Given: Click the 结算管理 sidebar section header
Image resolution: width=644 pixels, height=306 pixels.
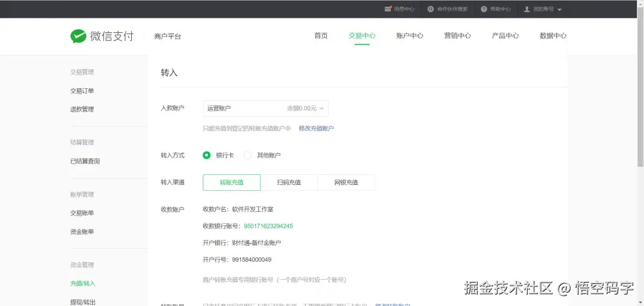Looking at the screenshot, I should (x=82, y=142).
